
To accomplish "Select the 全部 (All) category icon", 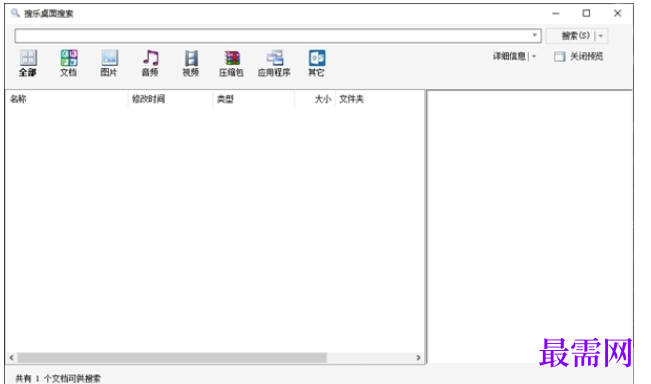I will pos(28,63).
